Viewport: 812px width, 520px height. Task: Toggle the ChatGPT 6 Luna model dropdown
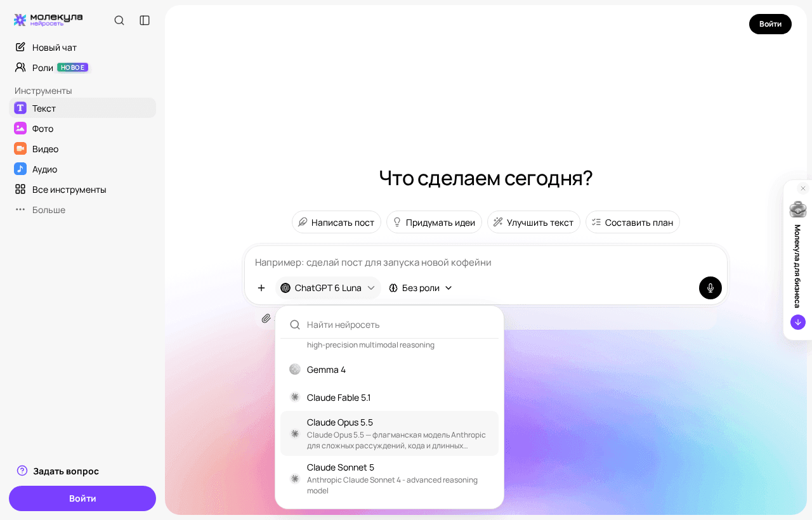328,288
